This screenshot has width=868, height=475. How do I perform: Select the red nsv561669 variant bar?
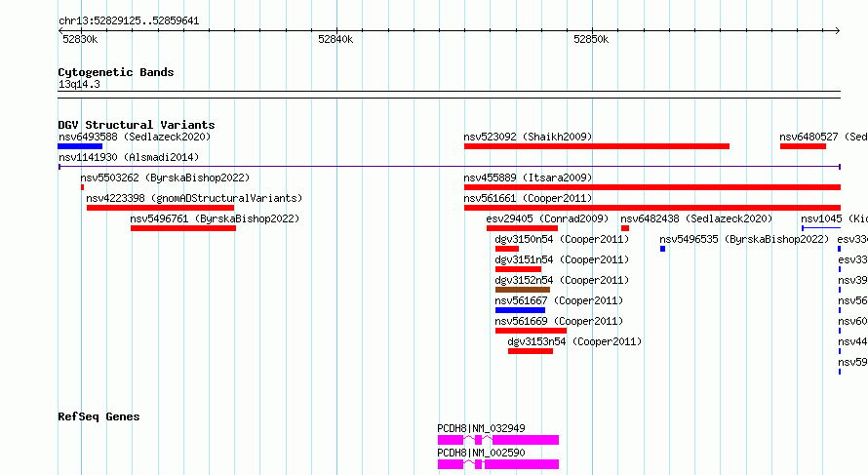point(531,331)
